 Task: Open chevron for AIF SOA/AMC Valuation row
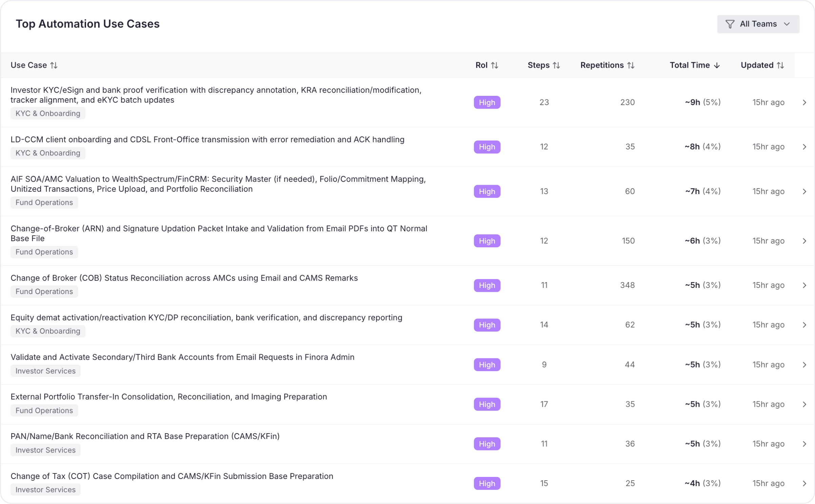(804, 191)
